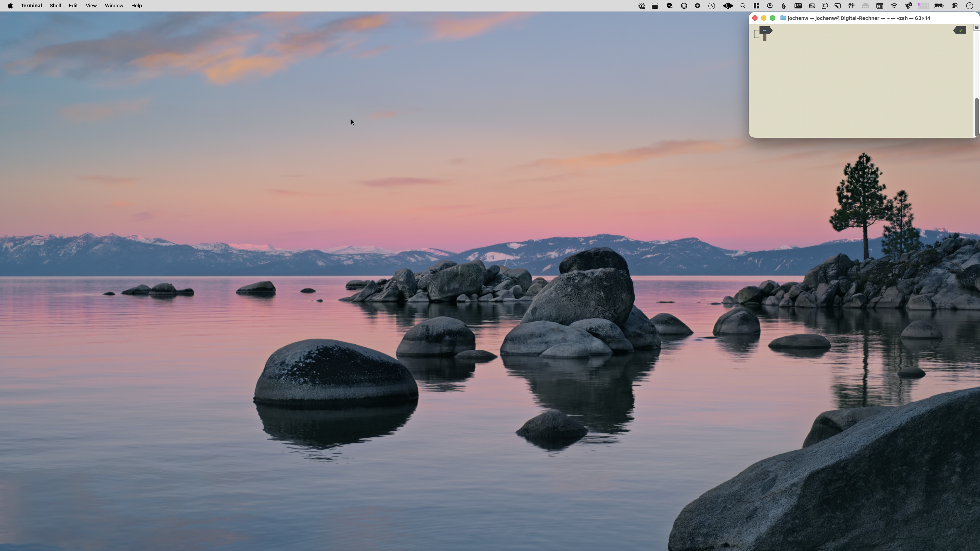Open Control Center toggles icon

[x=955, y=6]
